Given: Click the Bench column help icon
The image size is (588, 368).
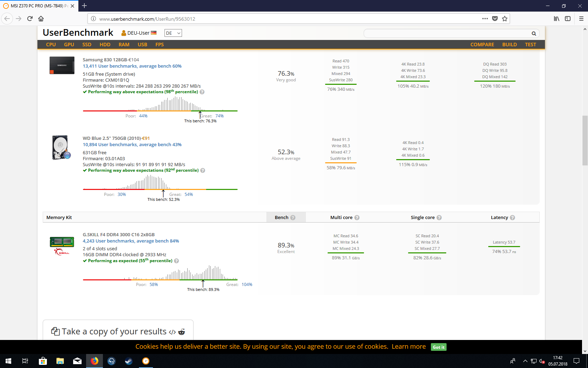Looking at the screenshot, I should click(x=293, y=218).
